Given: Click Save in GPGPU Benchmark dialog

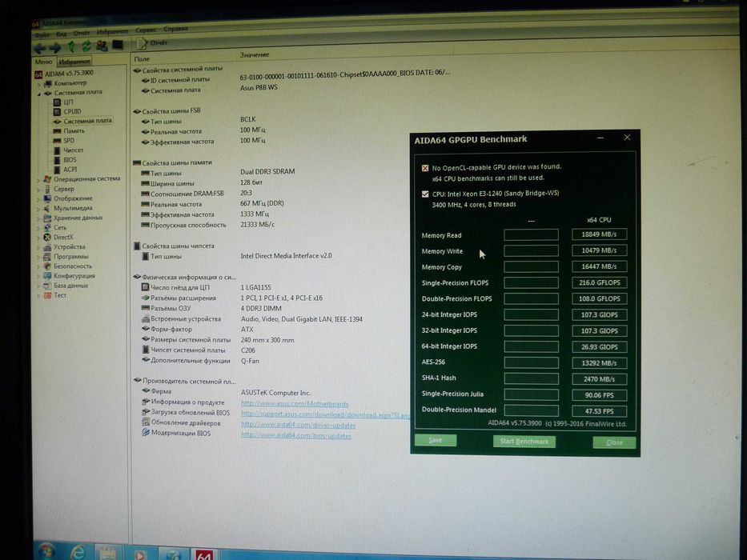Looking at the screenshot, I should point(436,440).
